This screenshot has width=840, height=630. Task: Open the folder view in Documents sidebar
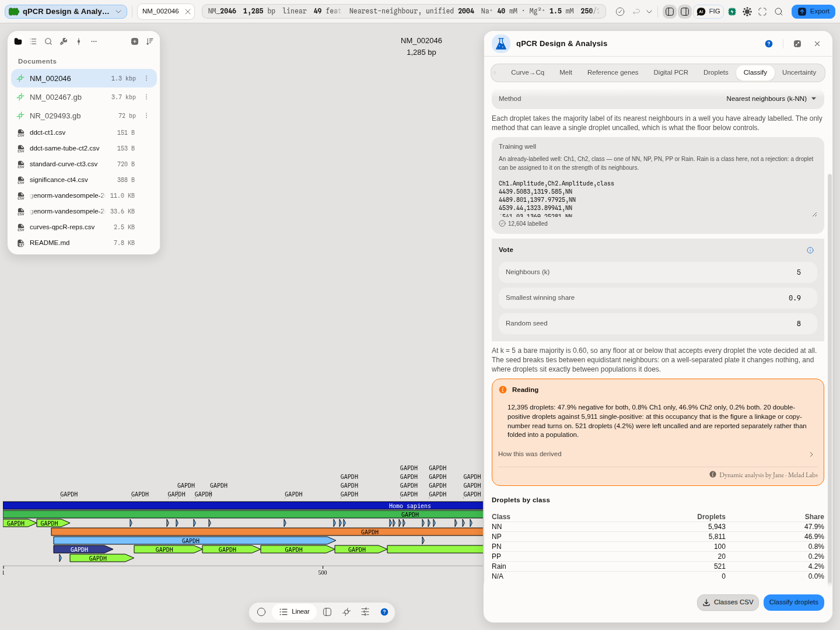pyautogui.click(x=18, y=41)
